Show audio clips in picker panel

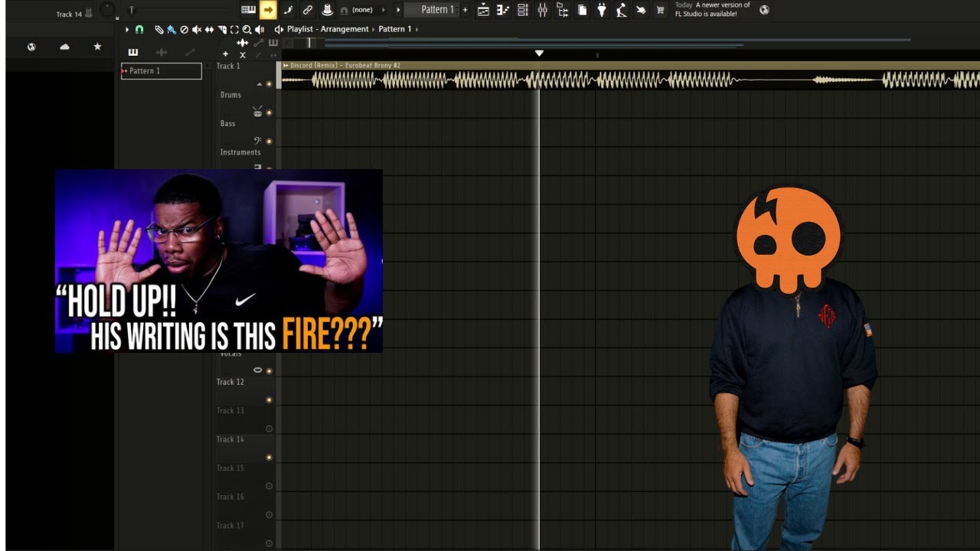coord(162,52)
